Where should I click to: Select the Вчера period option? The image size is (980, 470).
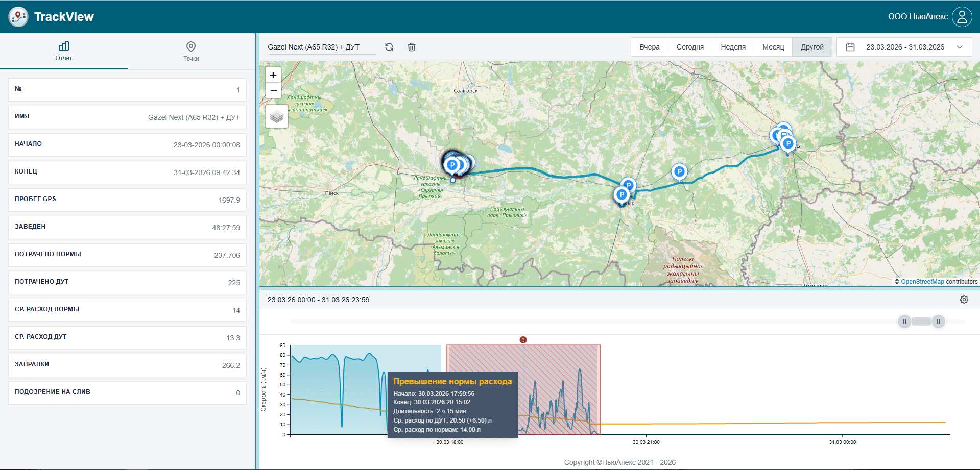click(x=649, y=47)
